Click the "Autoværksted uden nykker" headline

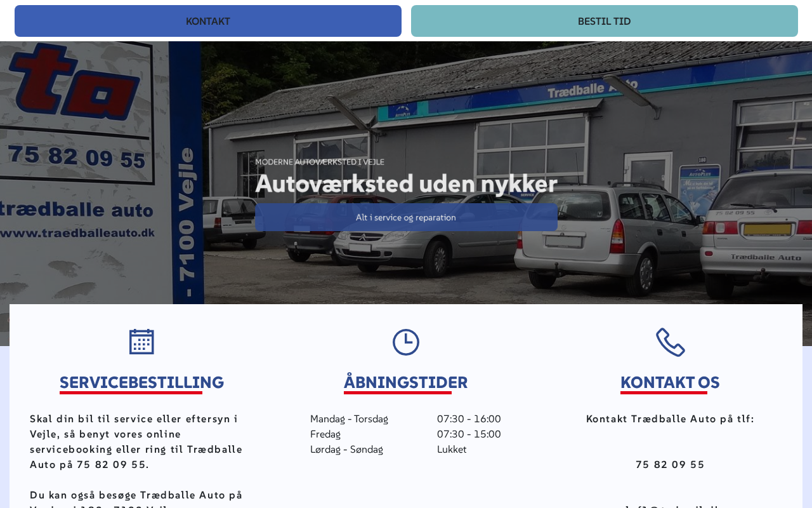click(406, 184)
